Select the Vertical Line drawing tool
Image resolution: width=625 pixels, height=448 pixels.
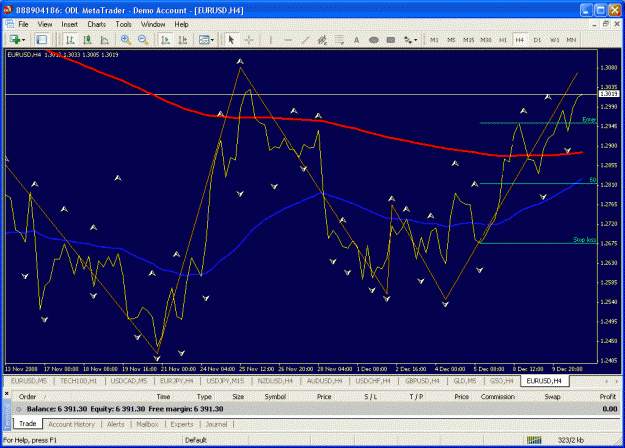click(271, 40)
